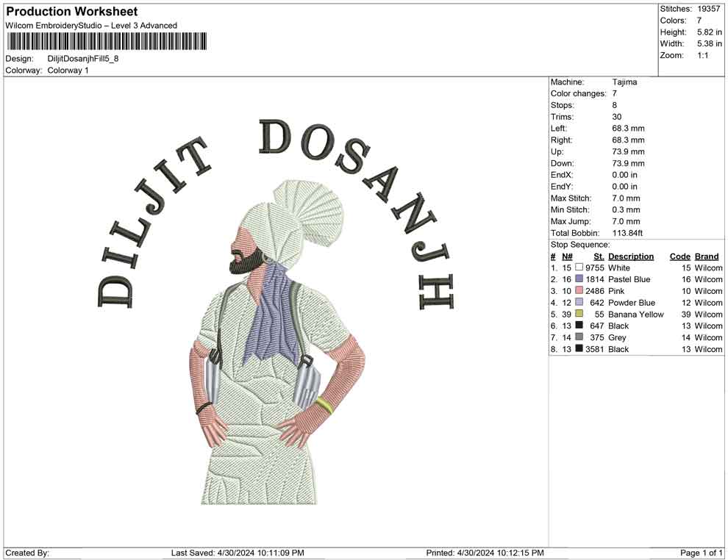This screenshot has height=560, width=728.
Task: Select the Black swatch in stop 6
Action: point(579,326)
